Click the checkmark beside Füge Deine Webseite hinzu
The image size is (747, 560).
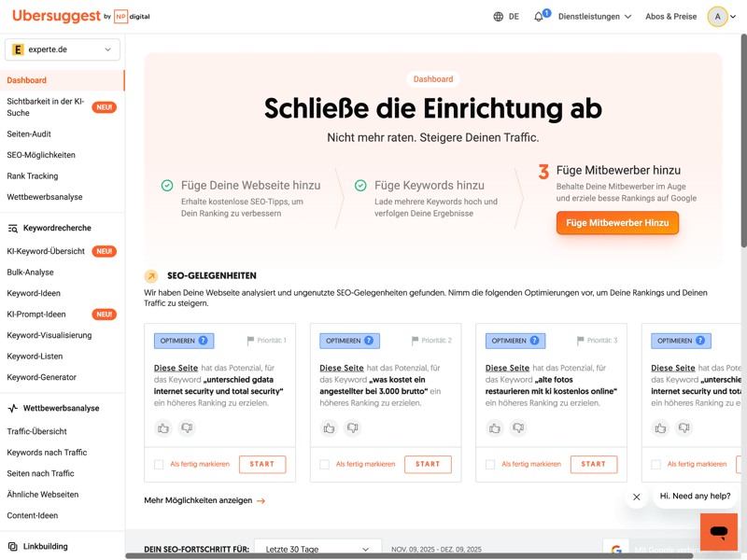click(167, 185)
